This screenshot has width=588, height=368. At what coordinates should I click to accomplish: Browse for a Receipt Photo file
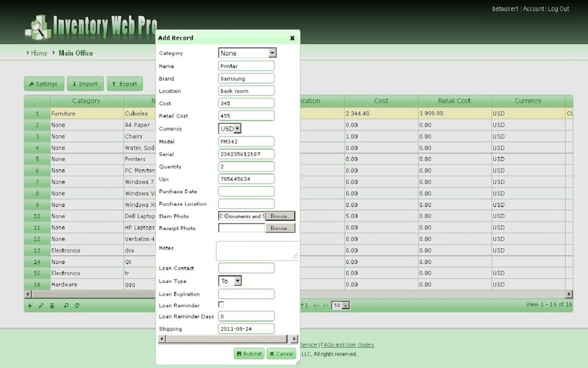coord(280,228)
